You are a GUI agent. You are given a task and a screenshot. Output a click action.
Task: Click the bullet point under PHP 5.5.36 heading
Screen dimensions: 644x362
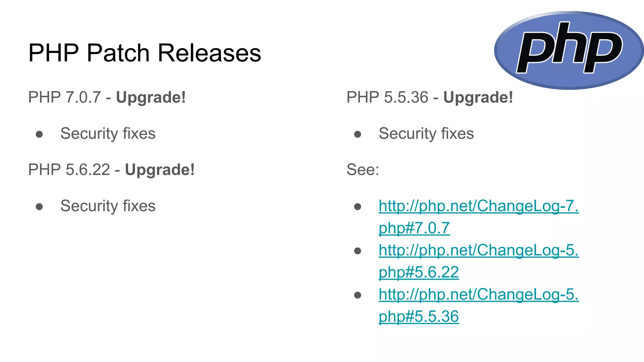coord(358,134)
